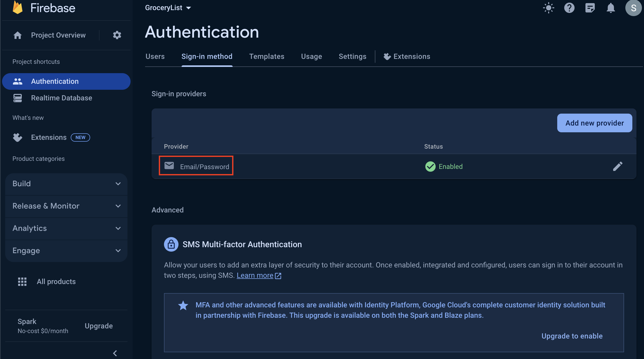Click the SMS Multi-factor lock icon

tap(171, 244)
